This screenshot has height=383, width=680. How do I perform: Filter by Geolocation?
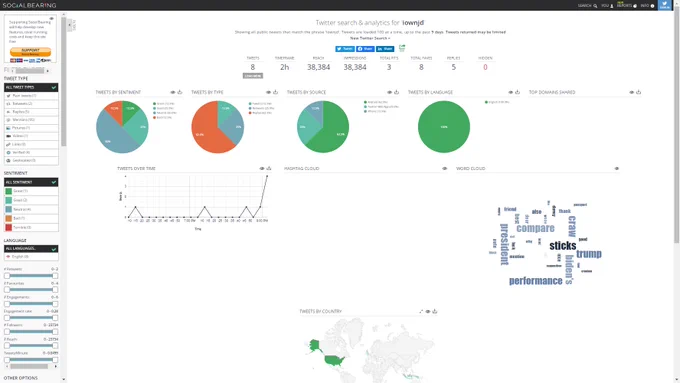[31, 160]
